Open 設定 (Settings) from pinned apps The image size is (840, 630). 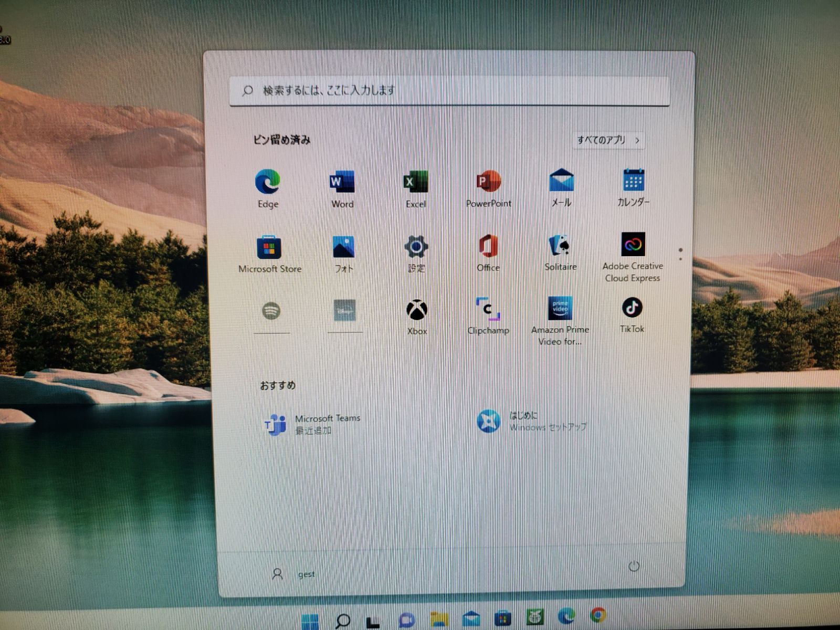416,253
